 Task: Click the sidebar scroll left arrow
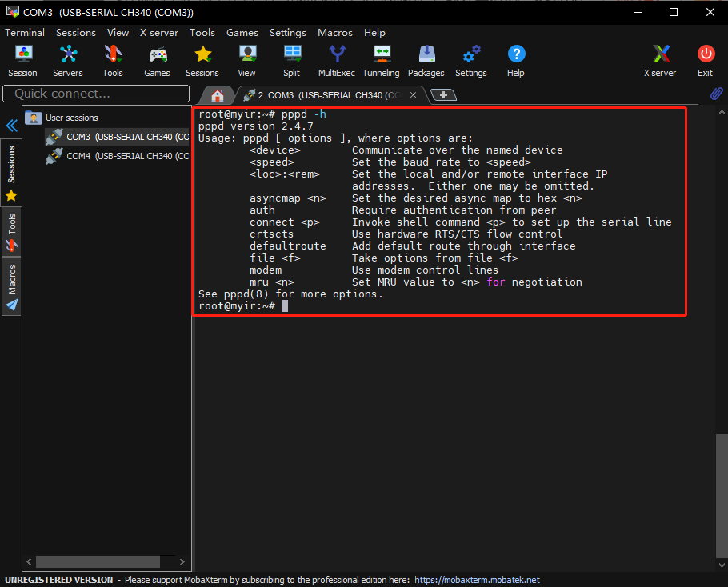(x=29, y=561)
